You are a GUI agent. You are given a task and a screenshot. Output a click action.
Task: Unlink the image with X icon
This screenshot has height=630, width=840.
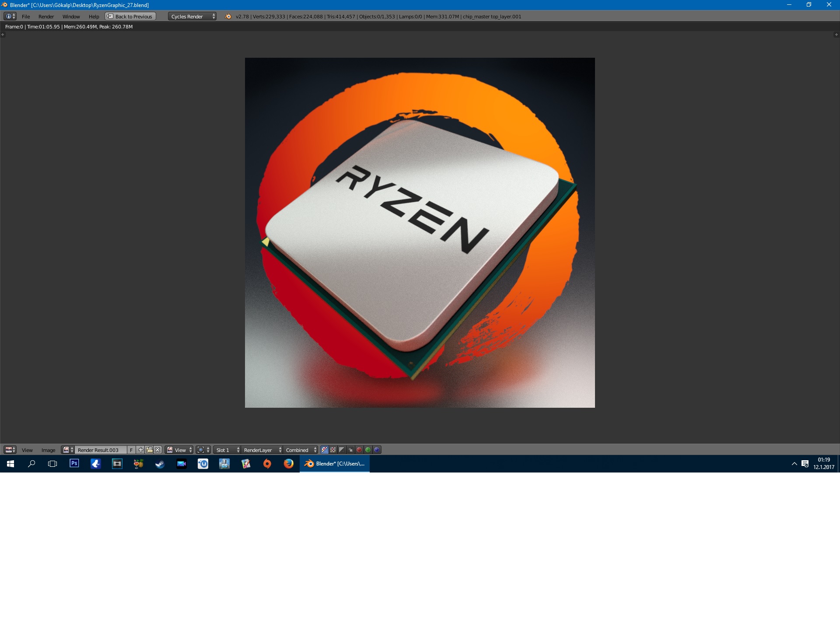[x=158, y=450]
